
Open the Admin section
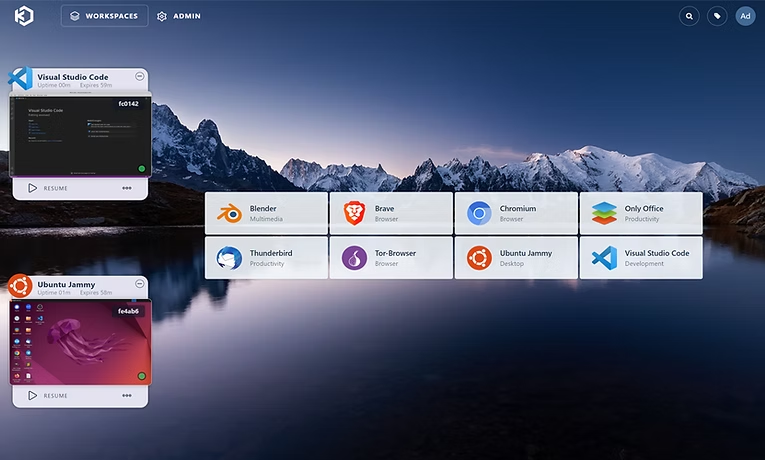179,16
